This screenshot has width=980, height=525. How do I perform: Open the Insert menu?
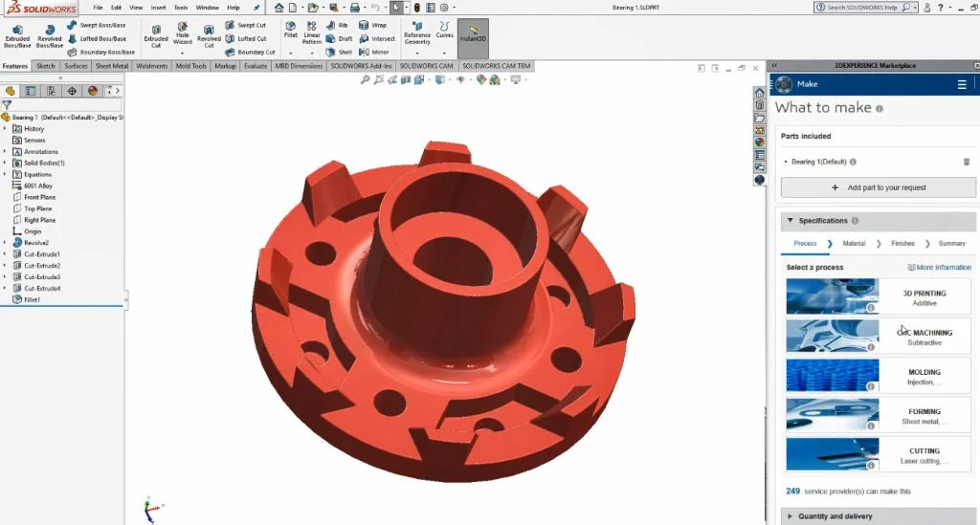point(158,7)
